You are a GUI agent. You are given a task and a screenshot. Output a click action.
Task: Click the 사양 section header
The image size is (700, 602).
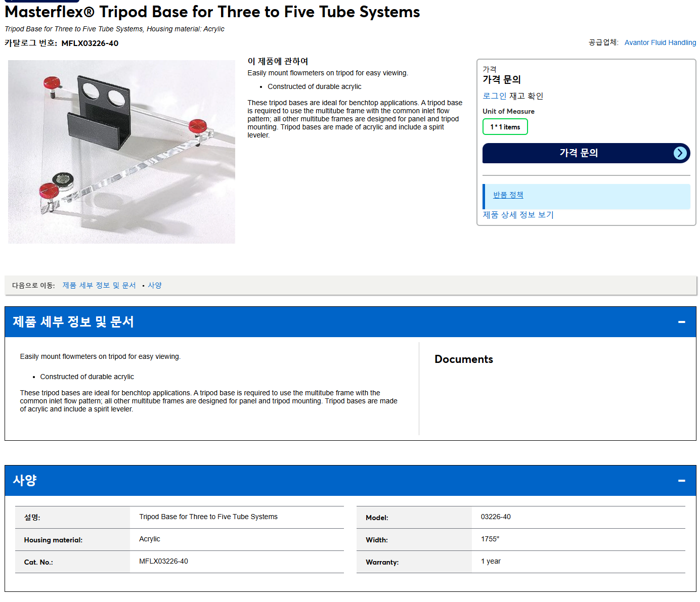[350, 481]
